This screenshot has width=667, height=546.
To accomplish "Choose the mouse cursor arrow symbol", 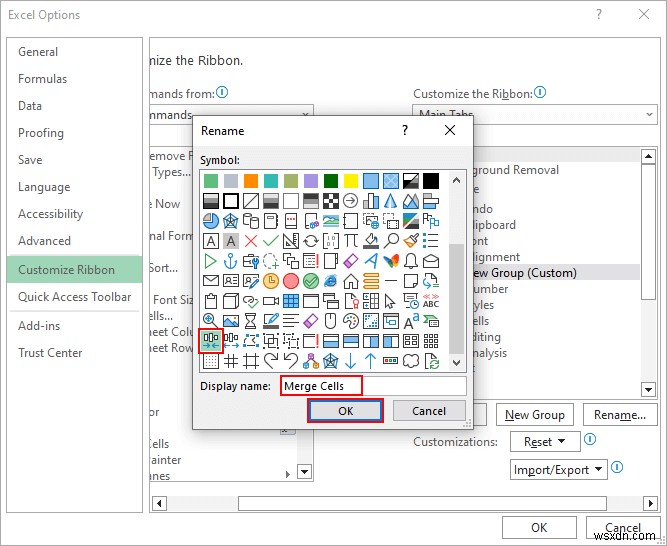I will (x=390, y=301).
